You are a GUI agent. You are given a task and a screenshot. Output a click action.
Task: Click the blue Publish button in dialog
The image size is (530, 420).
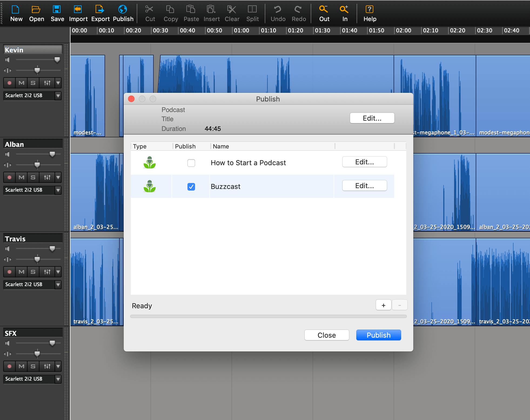[378, 335]
